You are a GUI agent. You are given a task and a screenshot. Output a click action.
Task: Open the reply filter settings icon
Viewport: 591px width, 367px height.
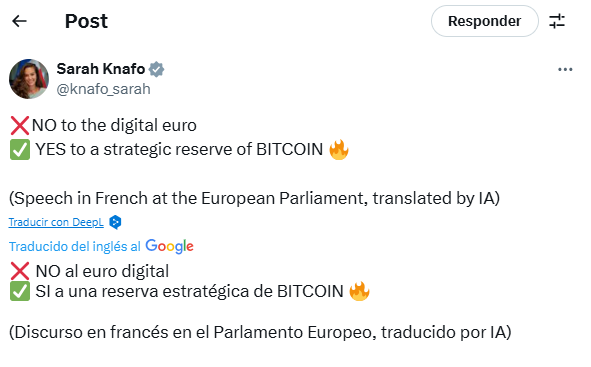point(557,21)
